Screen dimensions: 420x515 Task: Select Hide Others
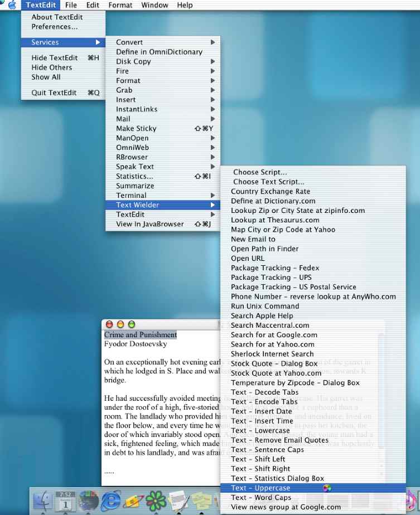63,67
